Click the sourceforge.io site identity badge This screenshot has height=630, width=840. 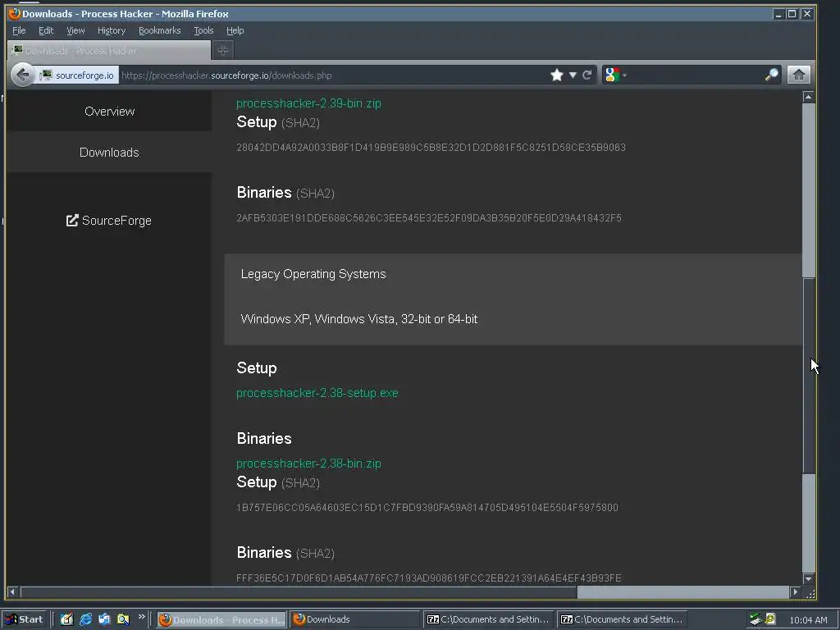coord(78,75)
